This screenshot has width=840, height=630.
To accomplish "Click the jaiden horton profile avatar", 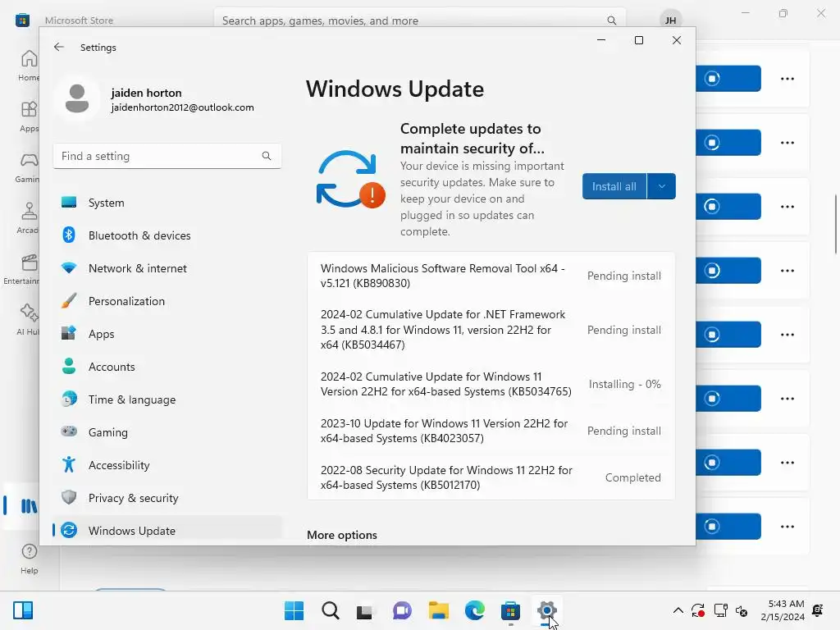I will (x=77, y=98).
